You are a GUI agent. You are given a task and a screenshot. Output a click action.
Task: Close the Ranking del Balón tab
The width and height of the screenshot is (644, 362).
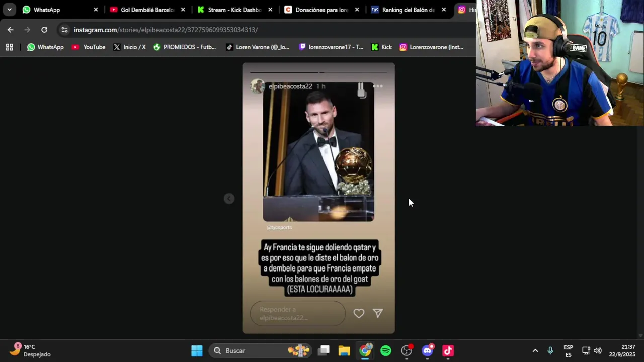tap(443, 10)
